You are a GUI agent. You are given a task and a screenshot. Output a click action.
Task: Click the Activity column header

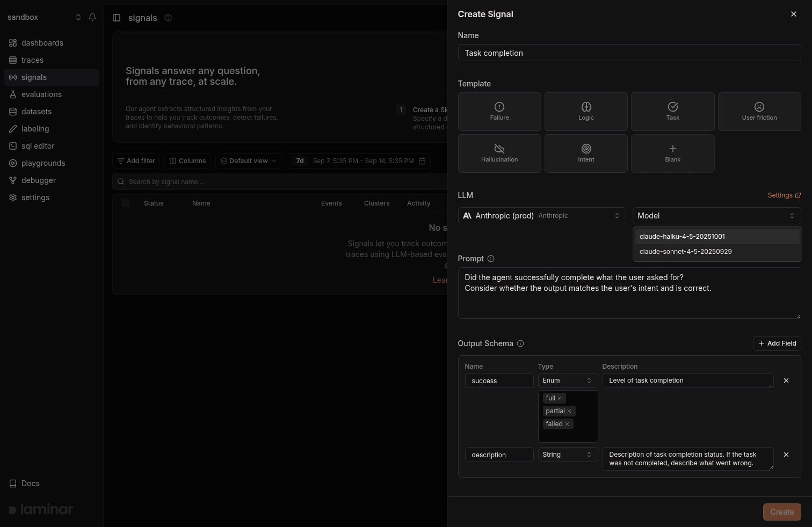pyautogui.click(x=419, y=203)
